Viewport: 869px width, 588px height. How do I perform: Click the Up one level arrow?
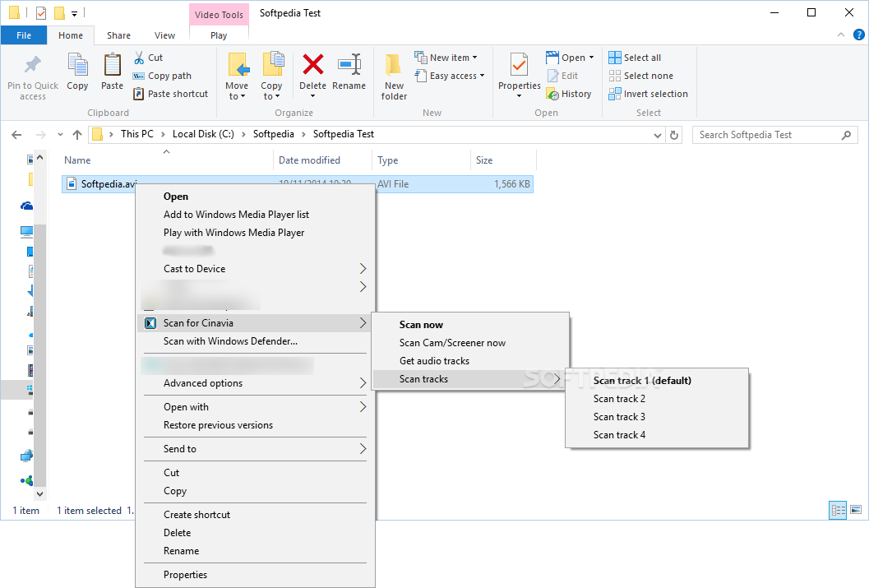tap(77, 135)
